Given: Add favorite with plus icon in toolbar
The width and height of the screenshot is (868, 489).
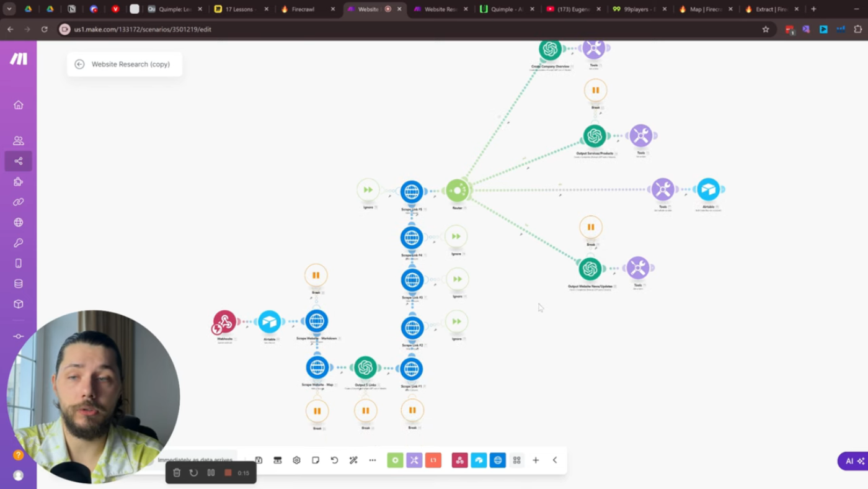Looking at the screenshot, I should [536, 460].
